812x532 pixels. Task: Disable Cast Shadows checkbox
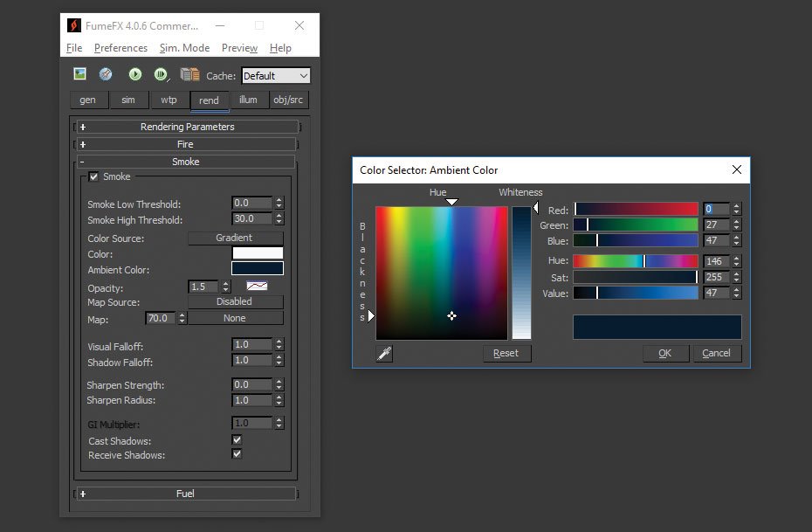[x=237, y=439]
